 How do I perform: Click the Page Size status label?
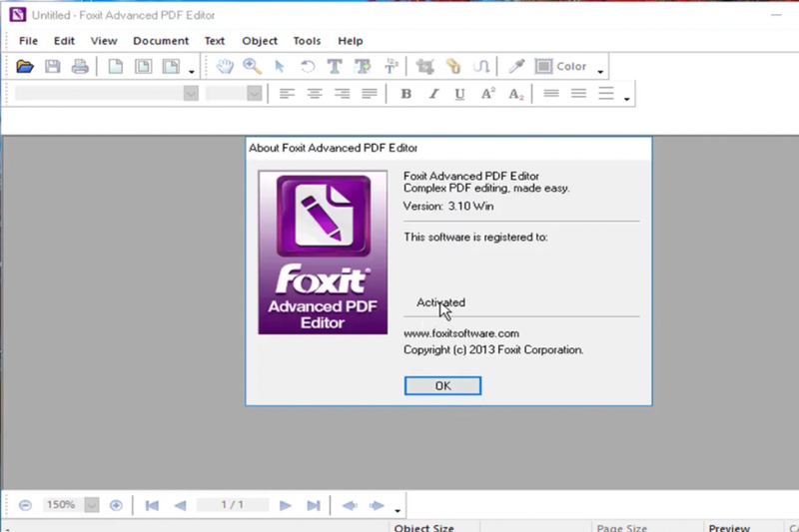tap(621, 527)
